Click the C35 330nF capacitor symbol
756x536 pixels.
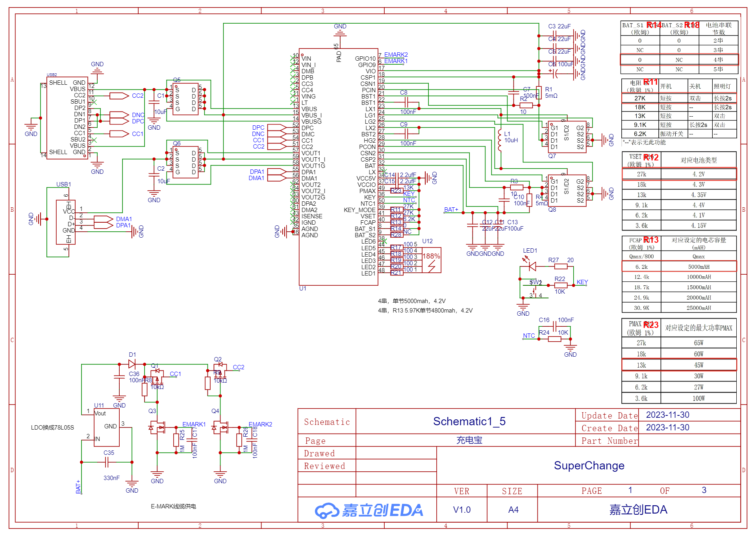click(x=107, y=462)
